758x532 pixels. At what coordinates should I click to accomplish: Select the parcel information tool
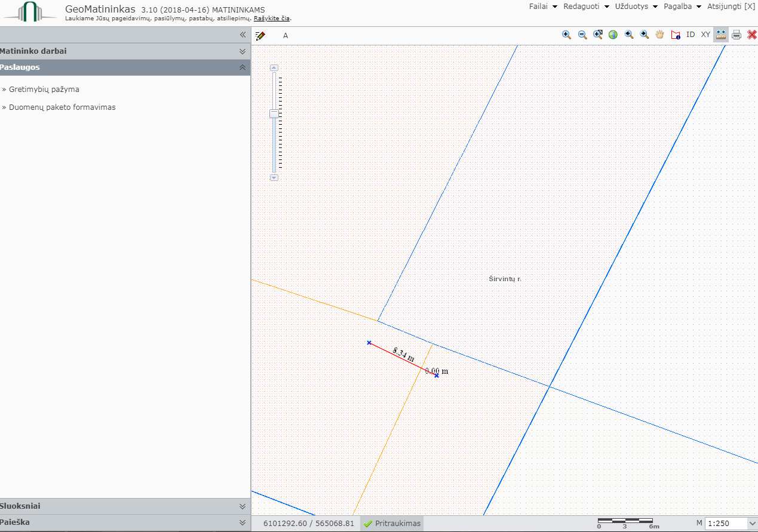pos(676,35)
